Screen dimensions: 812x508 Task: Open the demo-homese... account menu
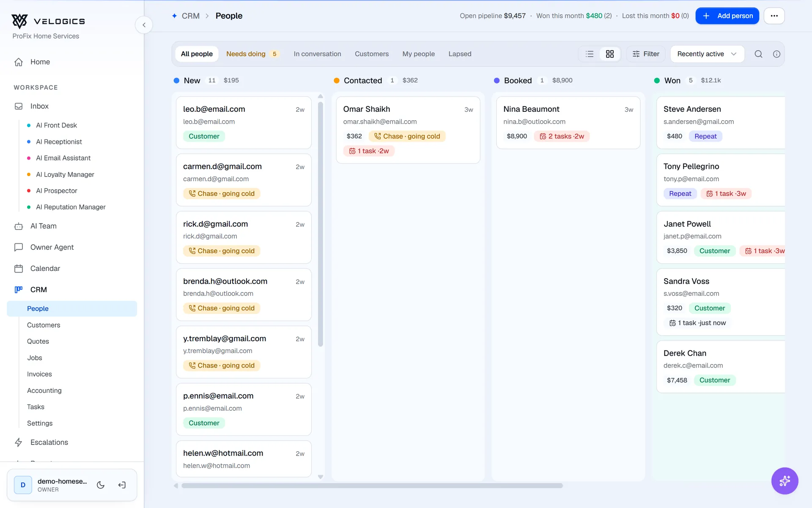coord(50,485)
